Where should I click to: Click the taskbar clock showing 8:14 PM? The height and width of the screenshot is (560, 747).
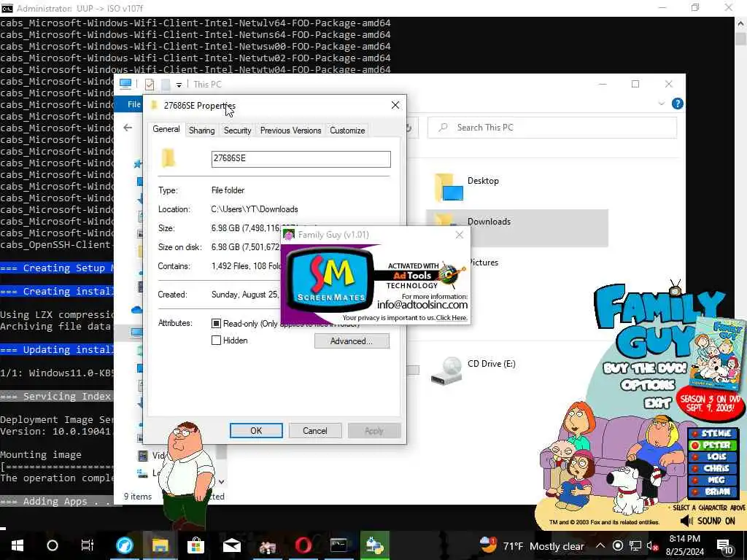click(x=684, y=545)
